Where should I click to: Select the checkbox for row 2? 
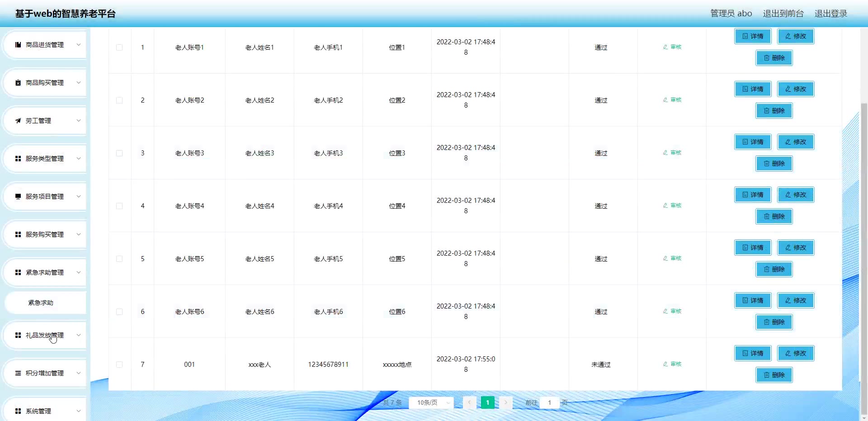click(119, 100)
